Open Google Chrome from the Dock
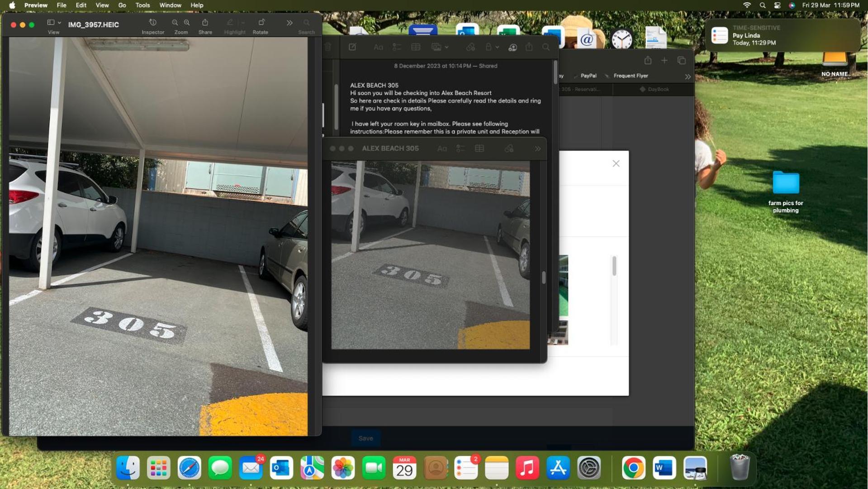The image size is (868, 489). (633, 468)
